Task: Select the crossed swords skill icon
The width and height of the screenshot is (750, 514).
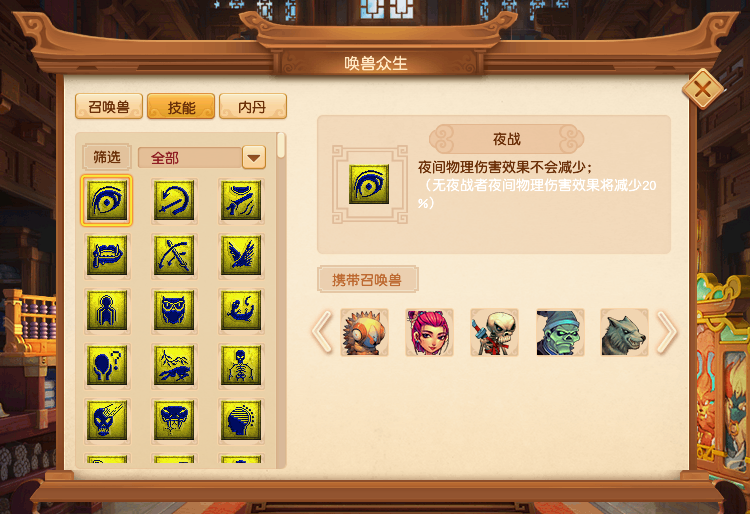Action: pyautogui.click(x=174, y=255)
